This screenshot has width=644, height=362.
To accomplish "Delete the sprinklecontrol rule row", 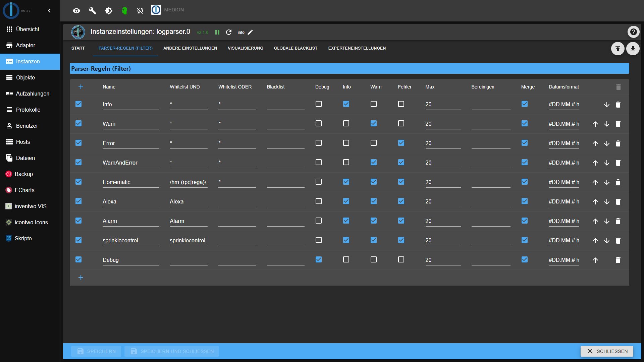I will tap(618, 241).
